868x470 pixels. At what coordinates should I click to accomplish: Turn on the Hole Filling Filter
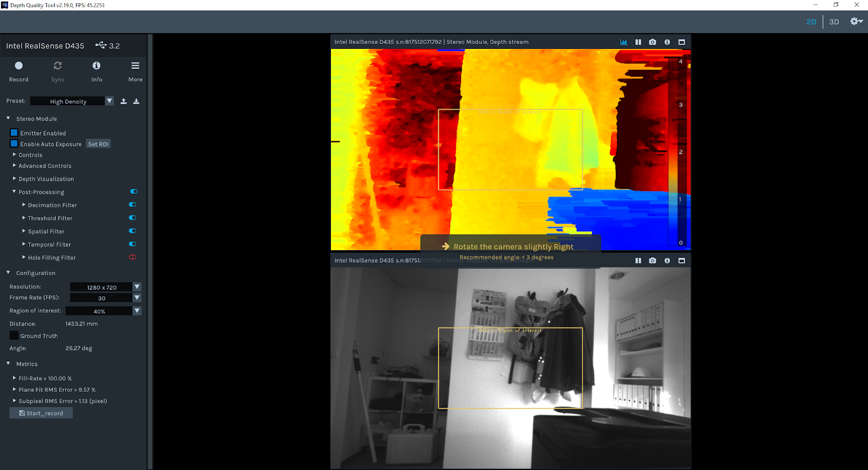click(x=132, y=257)
